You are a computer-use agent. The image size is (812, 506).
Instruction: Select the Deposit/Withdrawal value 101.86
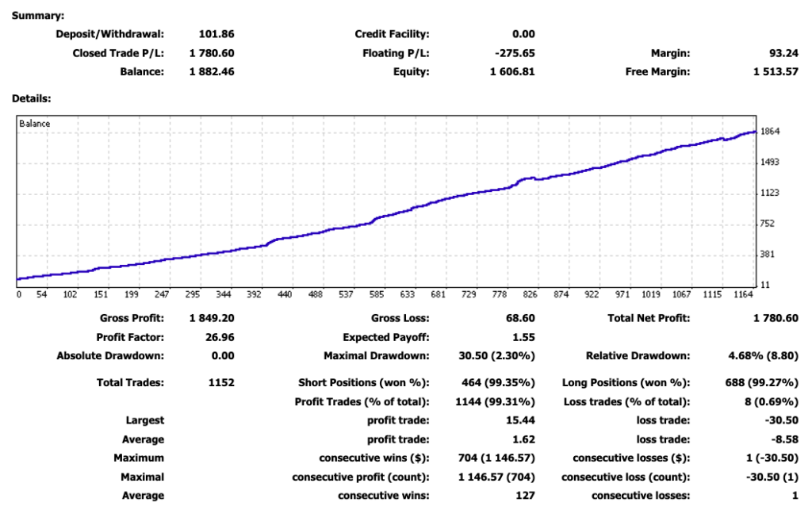click(216, 34)
